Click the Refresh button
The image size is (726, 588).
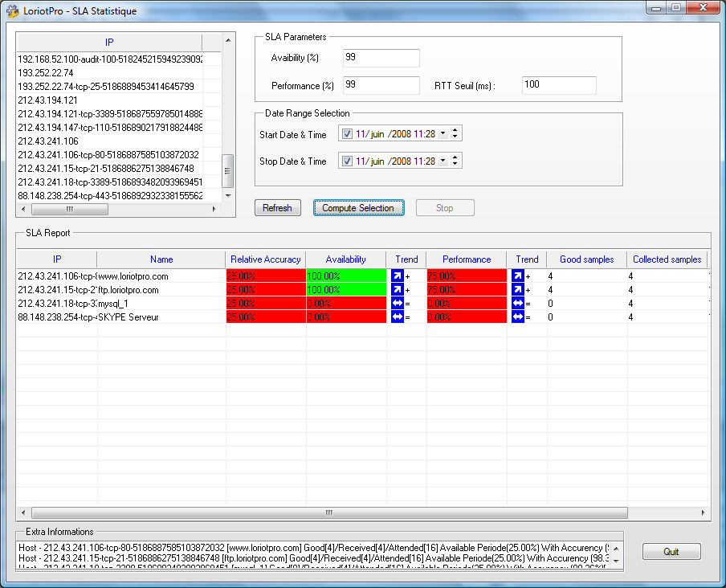point(277,207)
